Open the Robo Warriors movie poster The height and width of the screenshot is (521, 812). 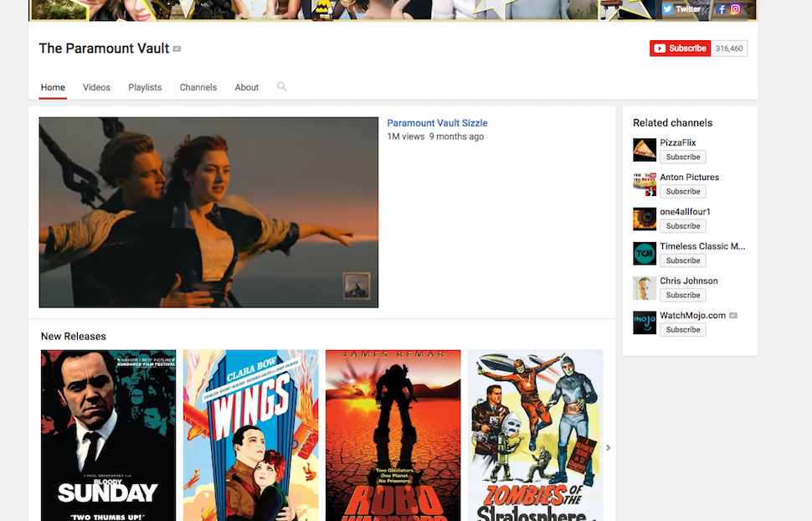[x=393, y=436]
